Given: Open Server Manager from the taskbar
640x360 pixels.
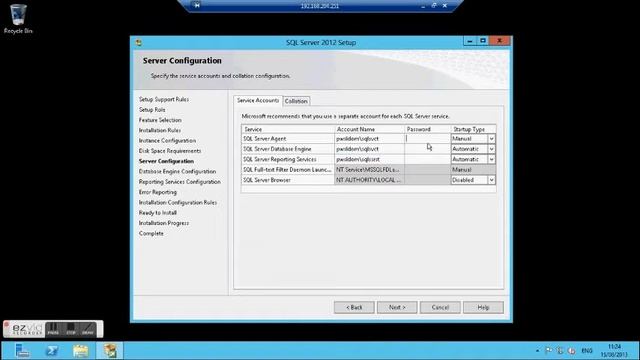Looking at the screenshot, I should click(x=22, y=351).
